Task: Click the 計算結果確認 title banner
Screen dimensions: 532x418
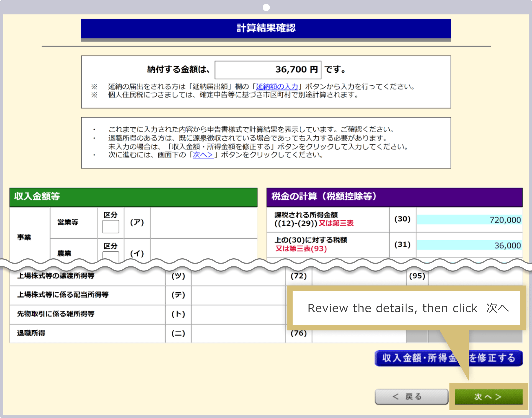Action: tap(266, 28)
